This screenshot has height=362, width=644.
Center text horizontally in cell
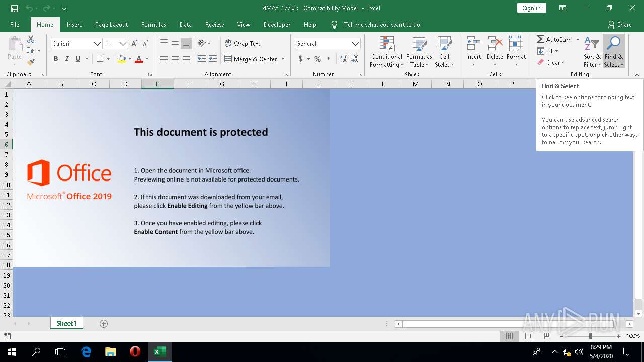click(175, 59)
